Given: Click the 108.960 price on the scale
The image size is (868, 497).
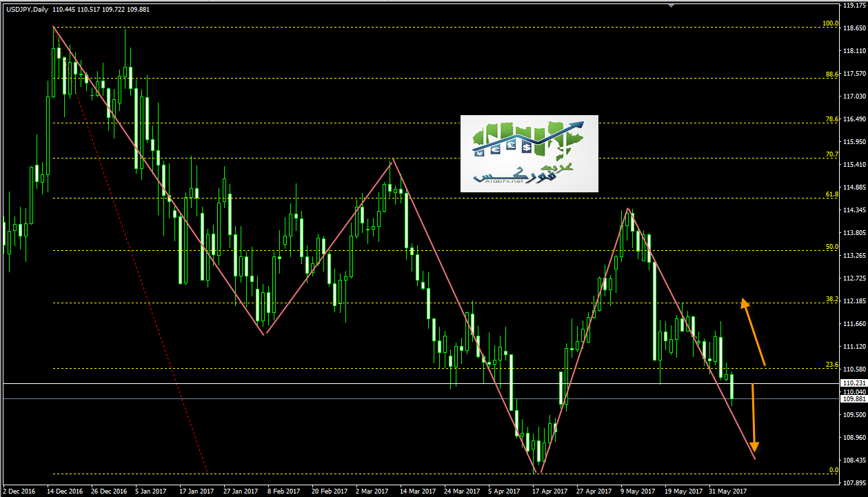Looking at the screenshot, I should coord(855,438).
